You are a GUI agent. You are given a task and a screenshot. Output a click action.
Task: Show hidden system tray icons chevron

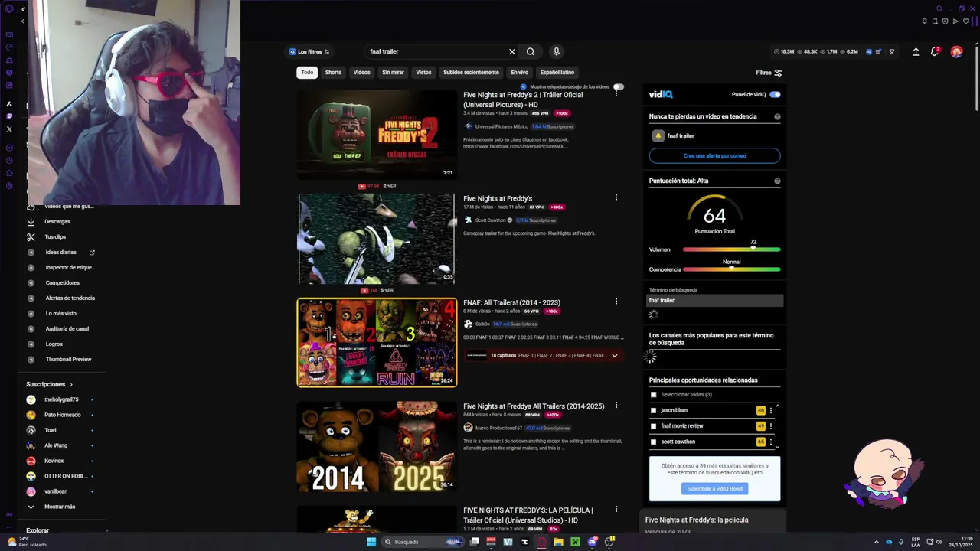[877, 542]
